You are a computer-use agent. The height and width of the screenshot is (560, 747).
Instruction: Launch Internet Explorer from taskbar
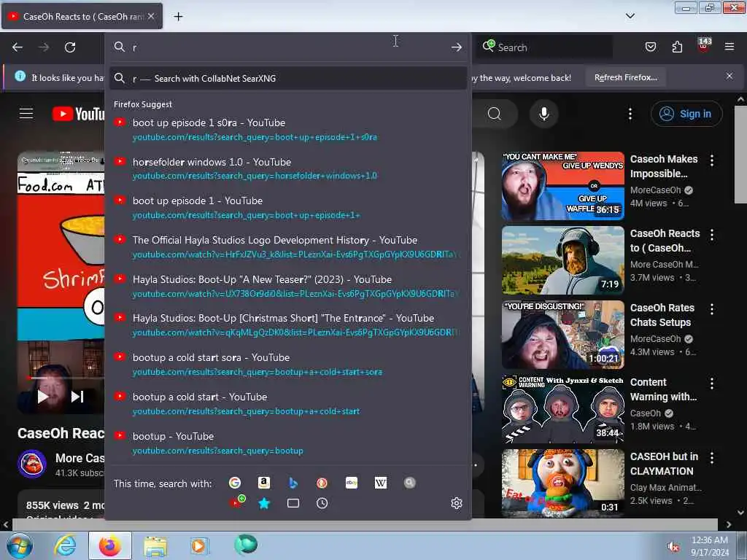point(65,545)
